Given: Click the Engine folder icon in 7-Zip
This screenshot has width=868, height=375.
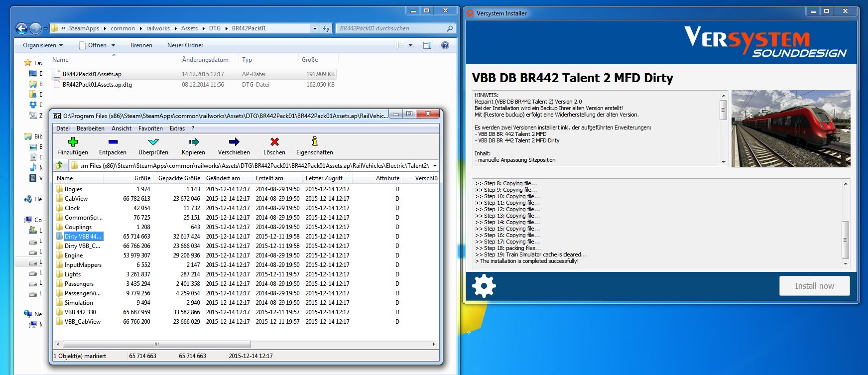Looking at the screenshot, I should click(60, 255).
